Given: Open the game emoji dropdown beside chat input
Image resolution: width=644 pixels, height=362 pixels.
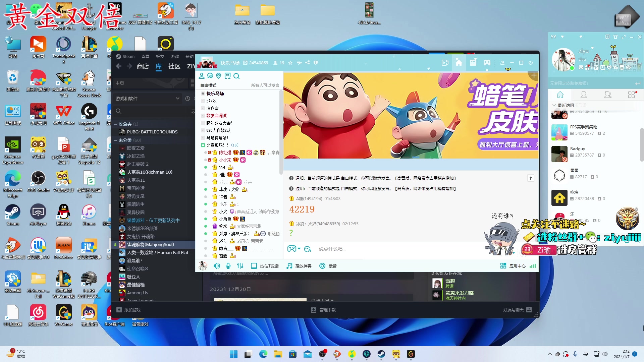Looking at the screenshot, I should click(x=294, y=249).
